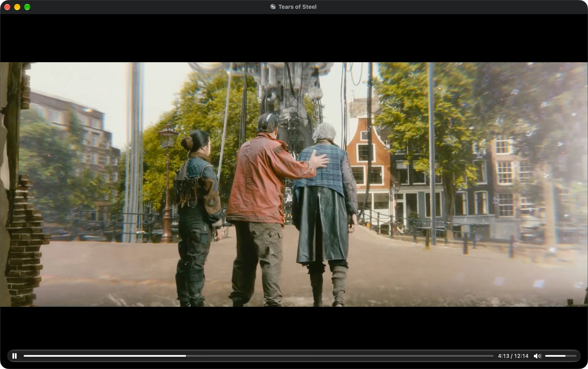Click the video frame area

(294, 184)
